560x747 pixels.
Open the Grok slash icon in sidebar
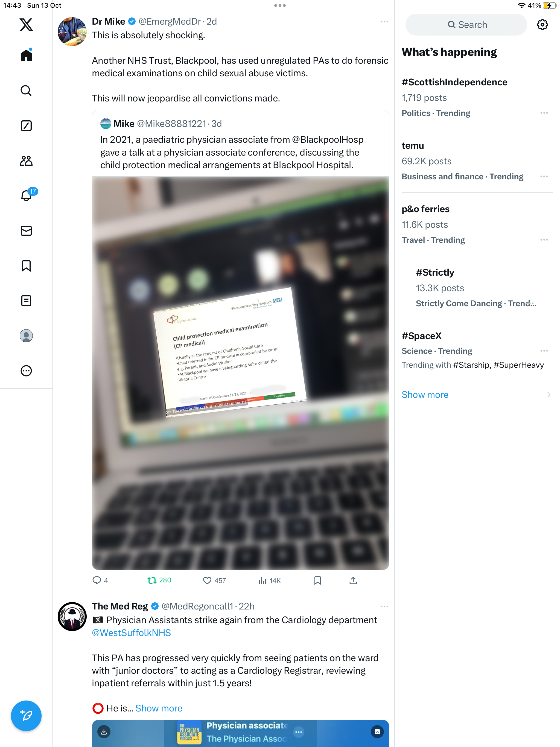click(x=26, y=126)
